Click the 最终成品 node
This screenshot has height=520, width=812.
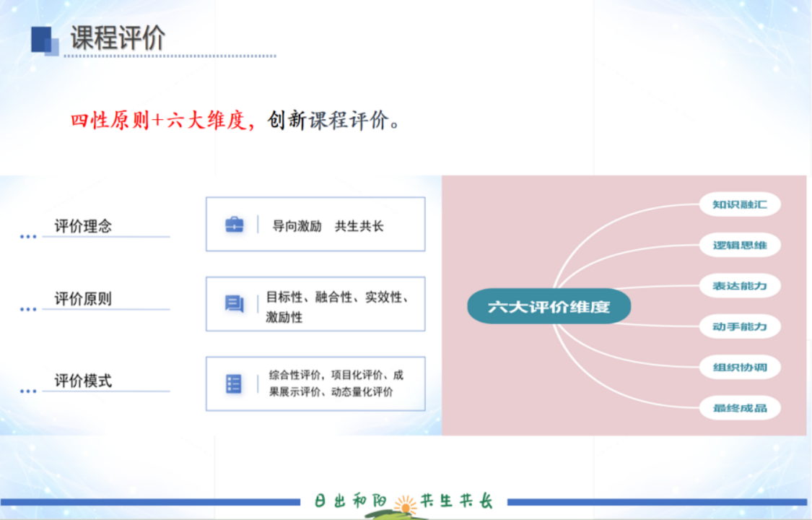click(740, 408)
